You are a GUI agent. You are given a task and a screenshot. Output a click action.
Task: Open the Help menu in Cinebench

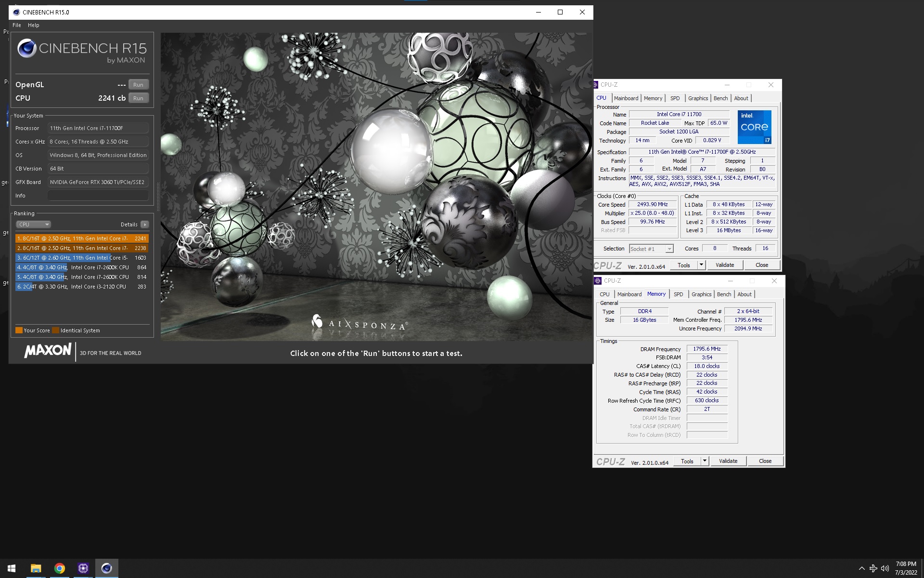pyautogui.click(x=33, y=25)
